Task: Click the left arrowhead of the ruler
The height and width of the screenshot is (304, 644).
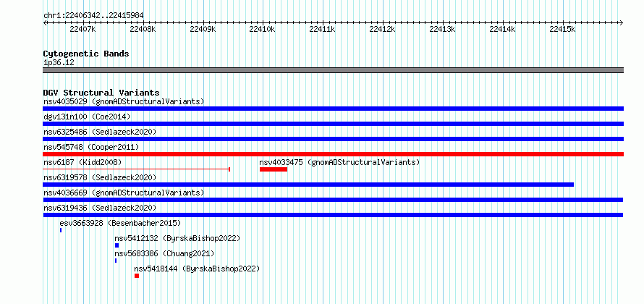Action: 45,22
